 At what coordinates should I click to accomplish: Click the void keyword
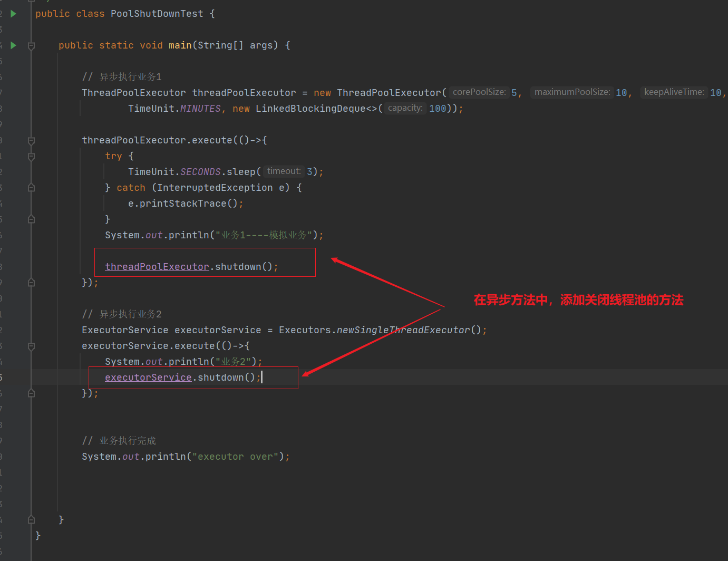tap(151, 45)
